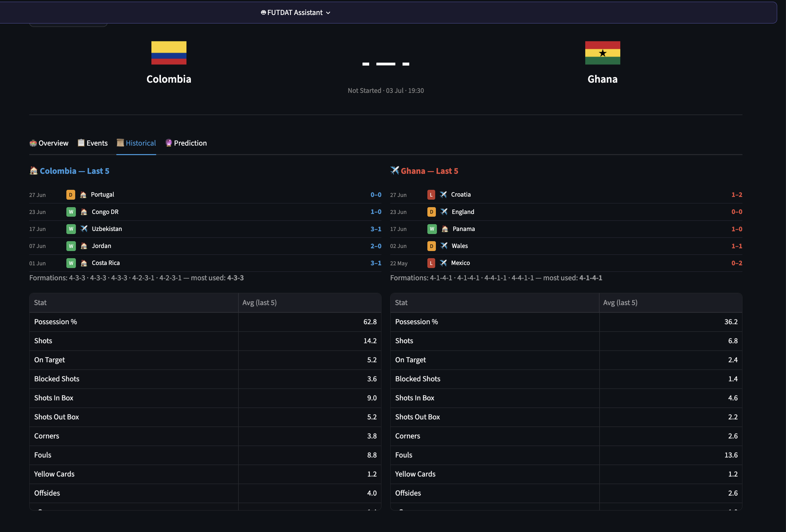Click the L badge for Croatia match
This screenshot has width=786, height=532.
[x=431, y=195]
